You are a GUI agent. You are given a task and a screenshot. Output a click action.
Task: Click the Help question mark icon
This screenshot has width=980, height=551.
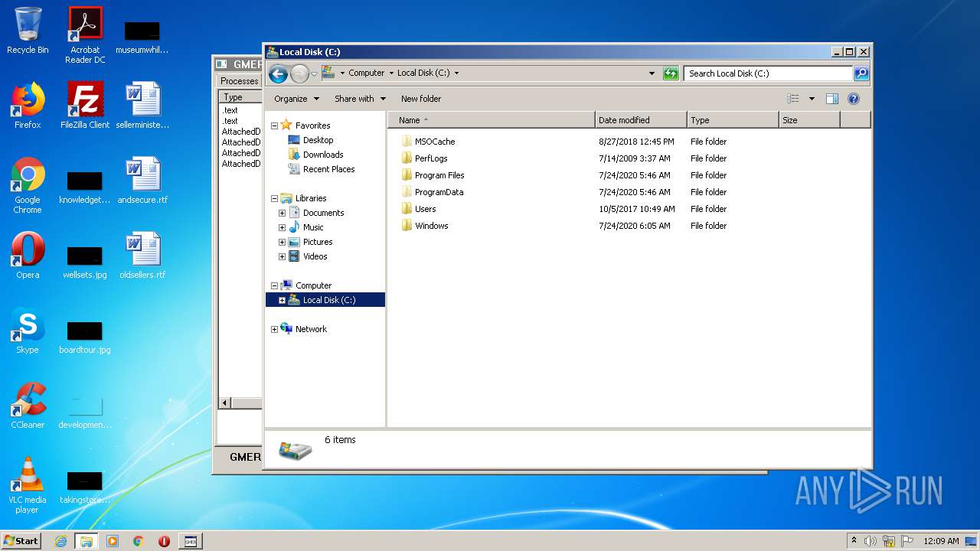(x=854, y=99)
